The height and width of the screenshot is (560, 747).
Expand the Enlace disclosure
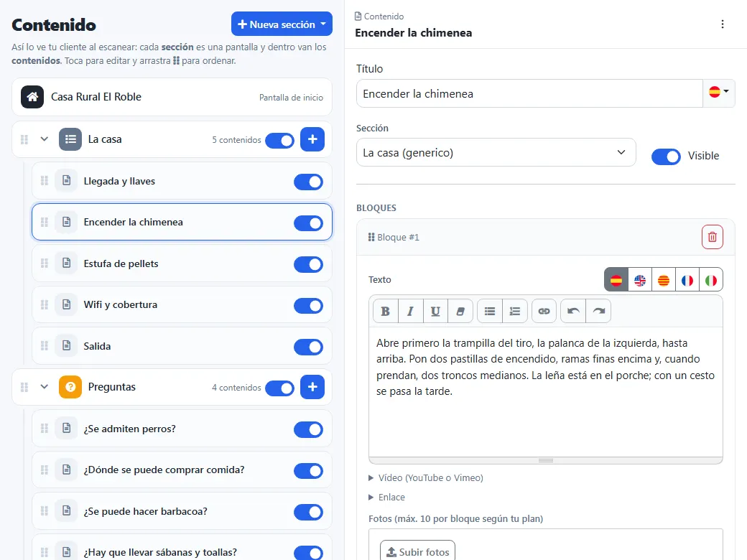(x=387, y=497)
